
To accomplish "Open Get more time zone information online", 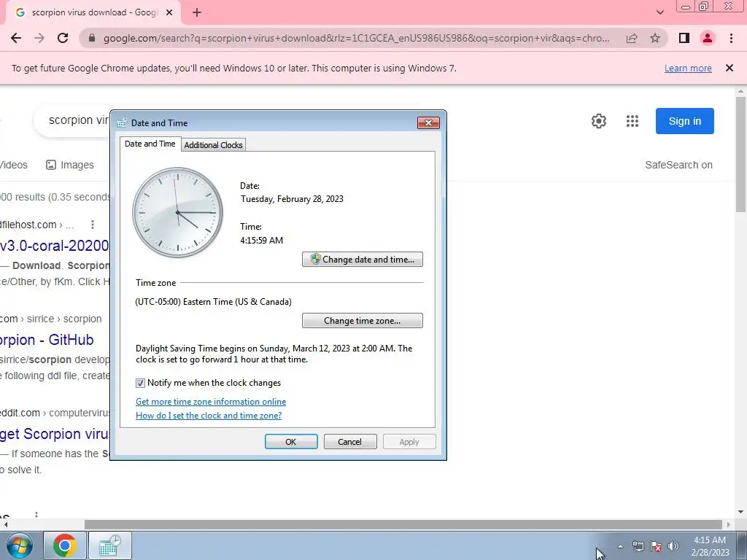I will (x=211, y=402).
